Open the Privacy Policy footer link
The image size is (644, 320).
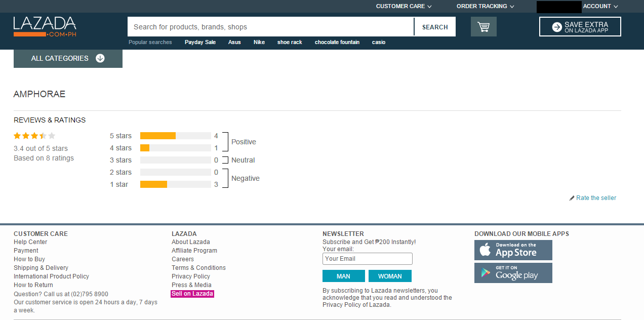point(191,276)
